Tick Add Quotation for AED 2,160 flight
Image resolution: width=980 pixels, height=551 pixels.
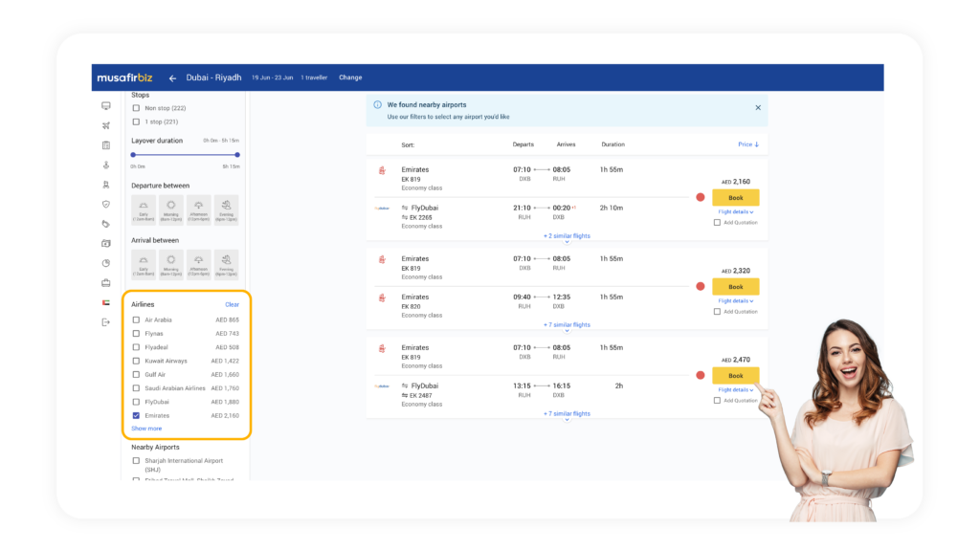717,222
